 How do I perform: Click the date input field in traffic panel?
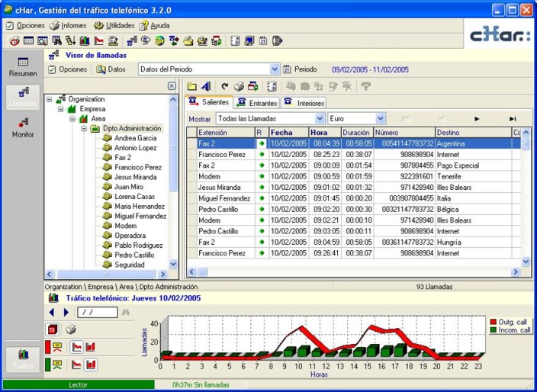coord(97,312)
